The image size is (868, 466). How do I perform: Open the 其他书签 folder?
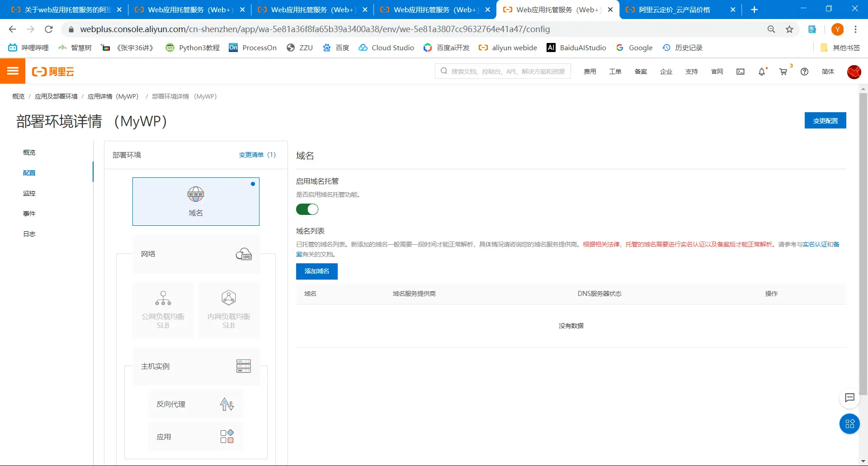click(840, 48)
